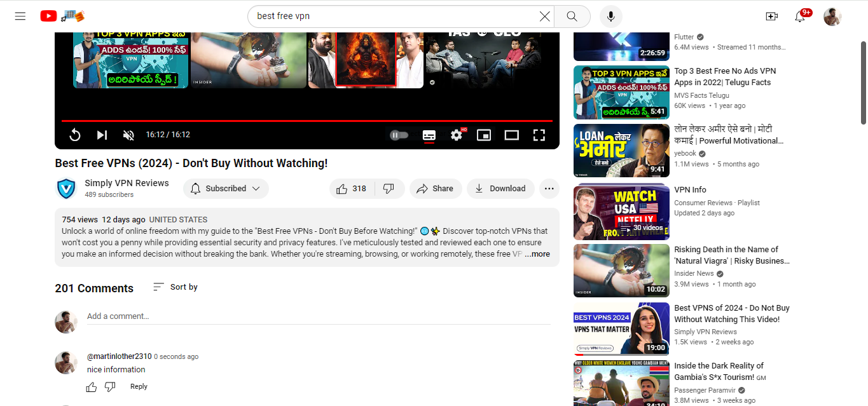Open more actions three-dot menu
Image resolution: width=868 pixels, height=406 pixels.
point(549,189)
